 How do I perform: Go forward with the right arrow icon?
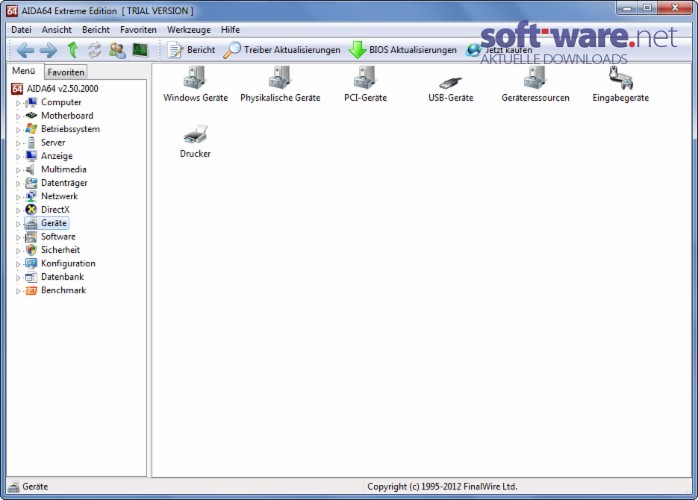point(49,50)
